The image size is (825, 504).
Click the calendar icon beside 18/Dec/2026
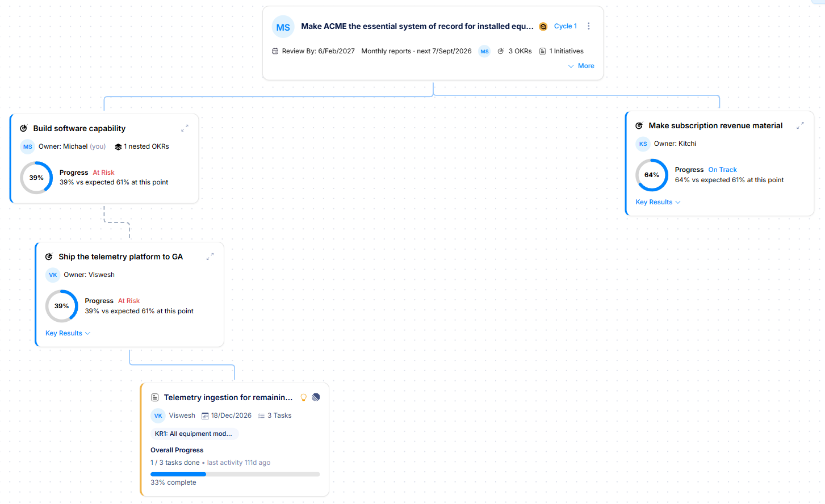pos(206,415)
